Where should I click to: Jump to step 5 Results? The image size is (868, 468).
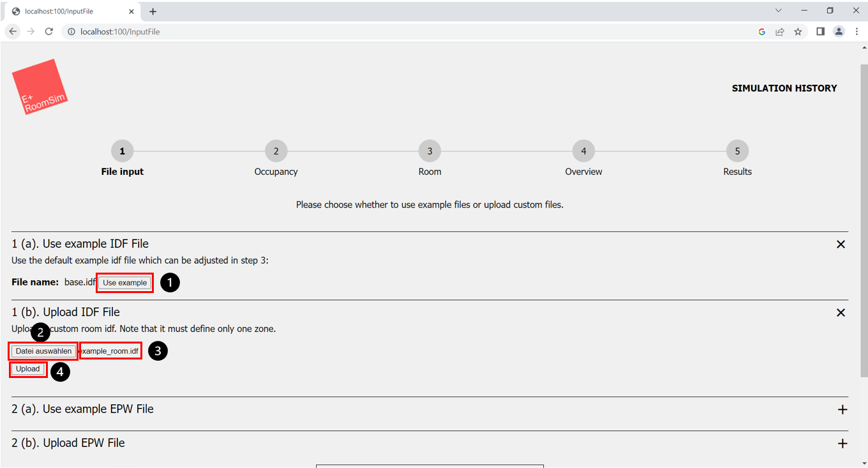[x=737, y=151]
